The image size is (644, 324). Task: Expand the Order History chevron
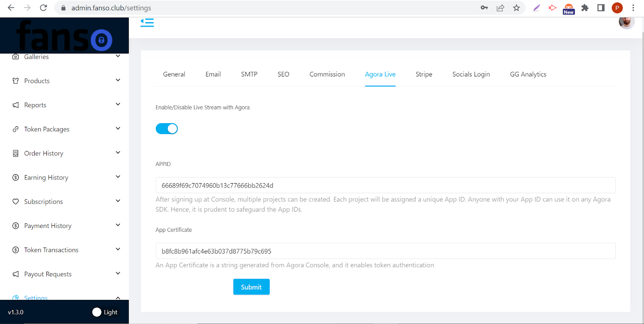pos(118,153)
